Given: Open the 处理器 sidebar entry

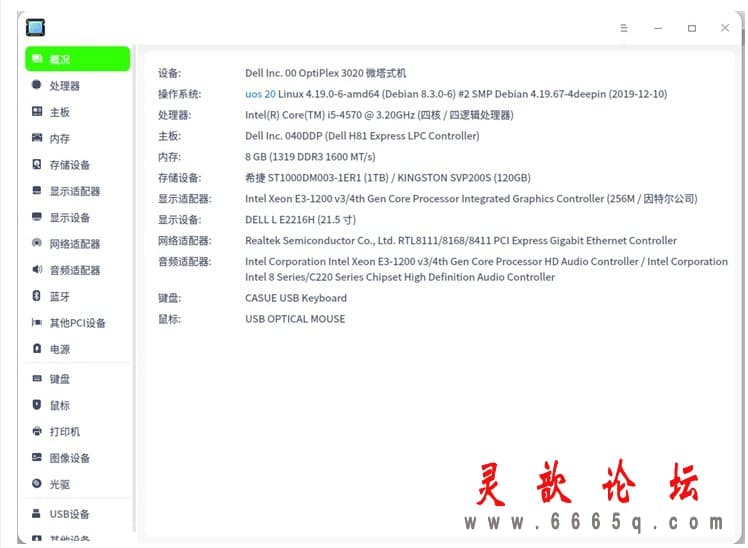Looking at the screenshot, I should pyautogui.click(x=77, y=85).
